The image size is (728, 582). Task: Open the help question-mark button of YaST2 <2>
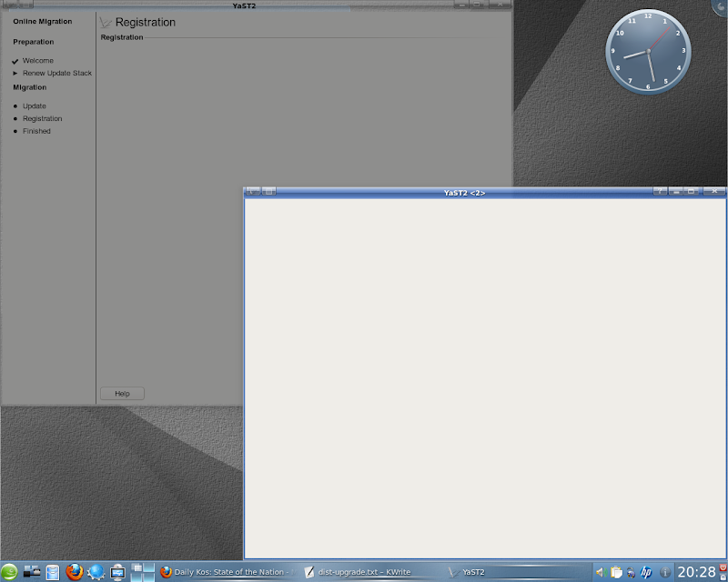(x=660, y=191)
